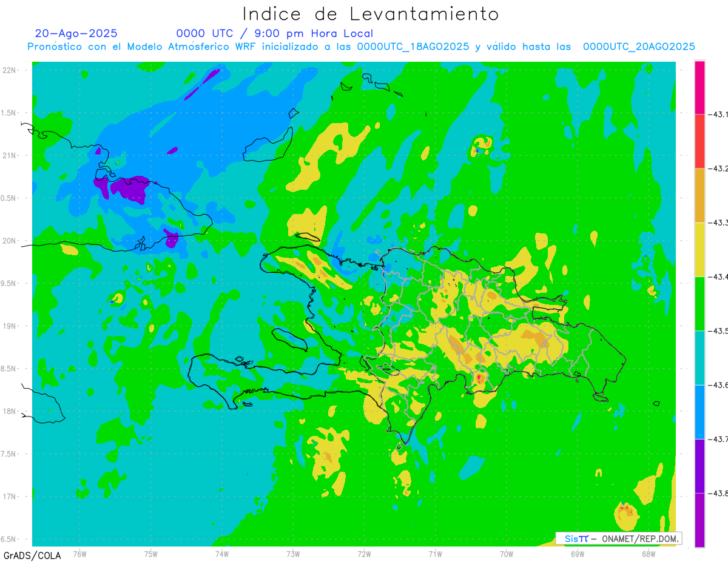
Task: Click the longitude label 76W
Action: tap(79, 554)
